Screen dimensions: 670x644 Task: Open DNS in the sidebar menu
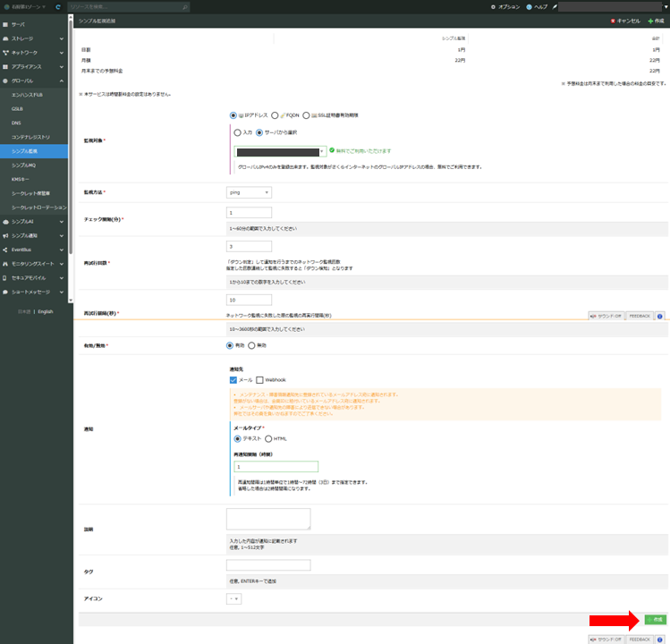(x=16, y=123)
